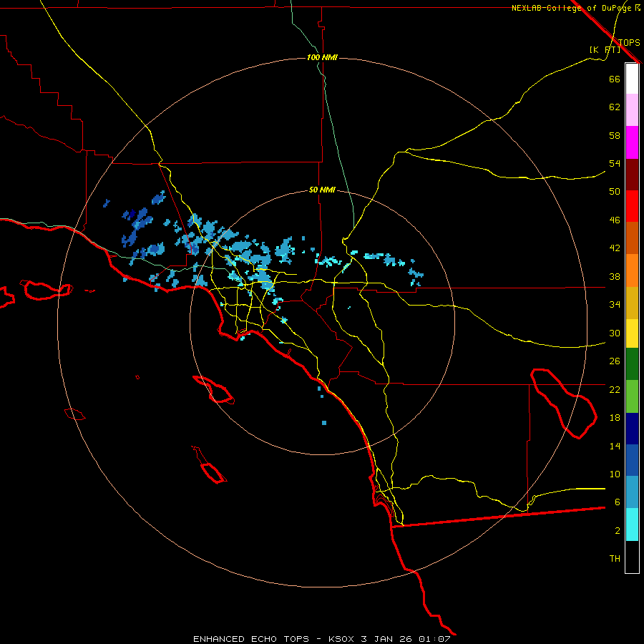This screenshot has height=644, width=644.
Task: Click legend value "58"
Action: click(615, 135)
